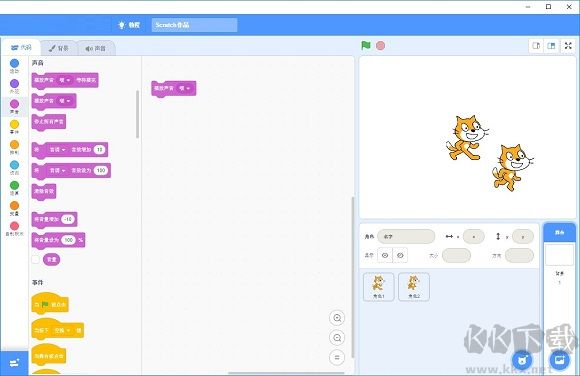
Task: Switch to the Sounds tab with speaker
Action: click(96, 48)
